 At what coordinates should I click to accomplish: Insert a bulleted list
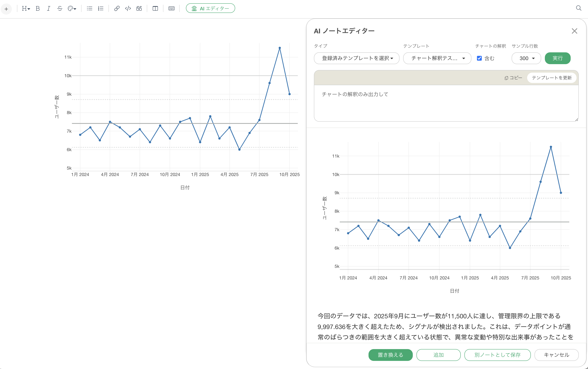click(x=89, y=8)
